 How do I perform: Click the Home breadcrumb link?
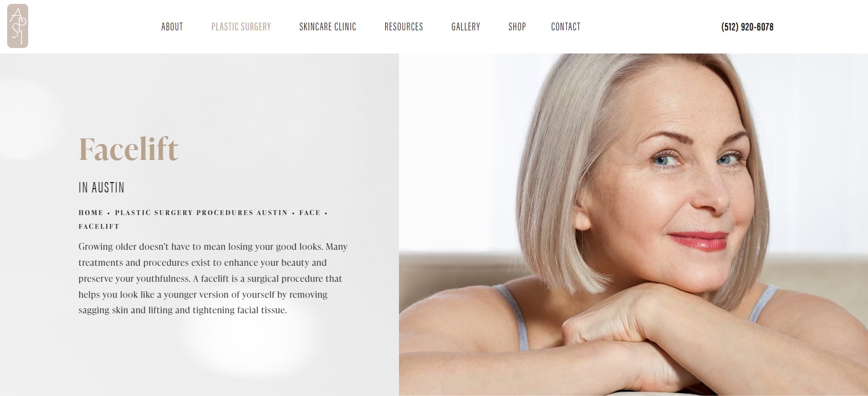91,212
